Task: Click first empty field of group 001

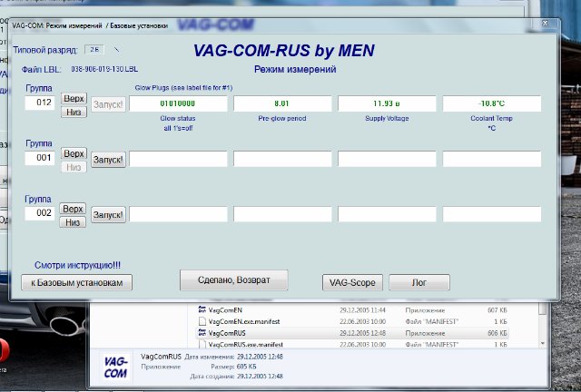Action: click(x=178, y=159)
